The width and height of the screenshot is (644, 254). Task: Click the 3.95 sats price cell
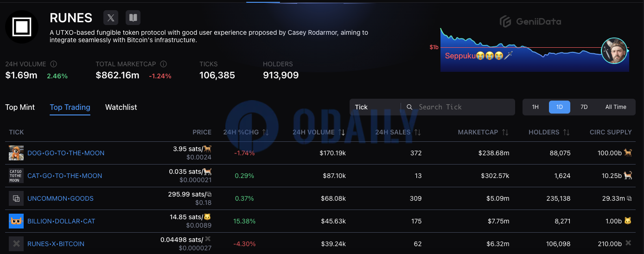click(x=192, y=149)
